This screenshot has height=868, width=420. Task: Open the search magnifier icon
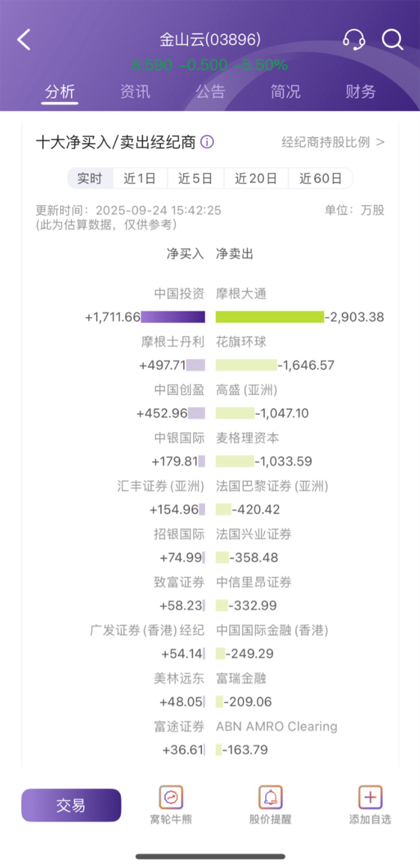[392, 40]
